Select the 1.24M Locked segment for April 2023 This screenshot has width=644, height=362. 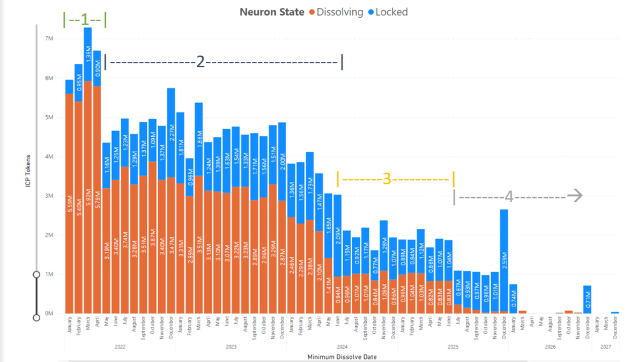pos(208,166)
